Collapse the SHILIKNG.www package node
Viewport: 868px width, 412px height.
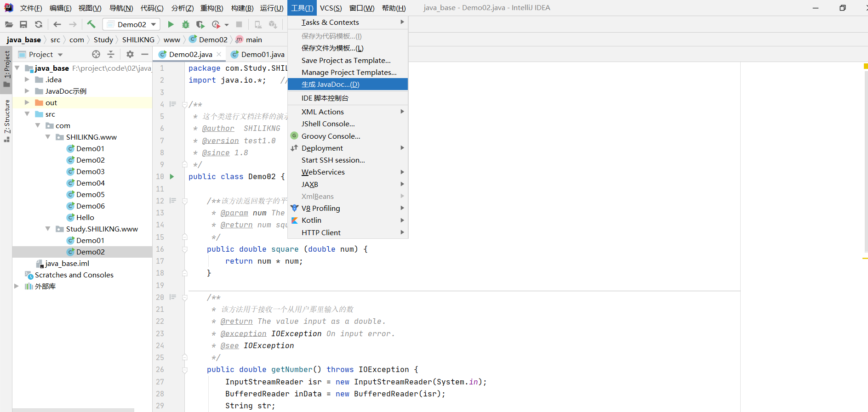tap(48, 137)
